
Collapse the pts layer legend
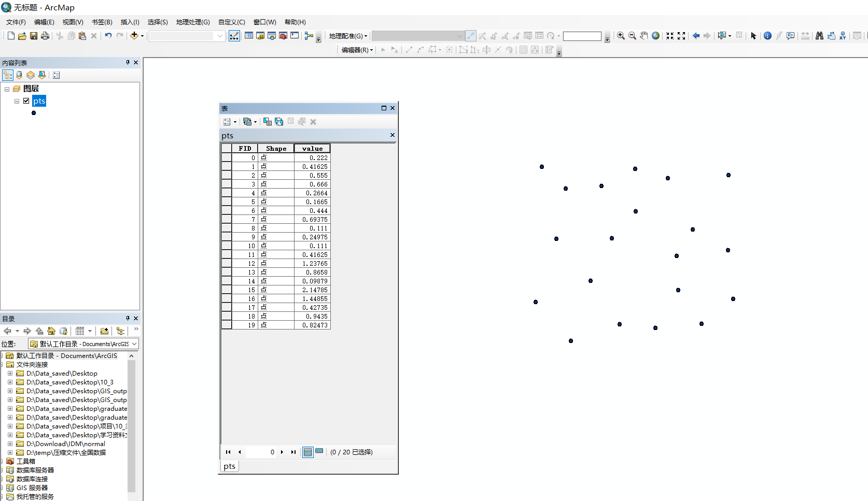coord(17,101)
